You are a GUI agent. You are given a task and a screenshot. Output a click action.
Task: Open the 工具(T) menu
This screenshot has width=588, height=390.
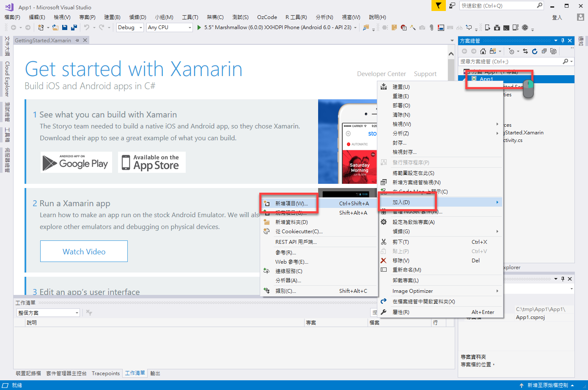(190, 17)
